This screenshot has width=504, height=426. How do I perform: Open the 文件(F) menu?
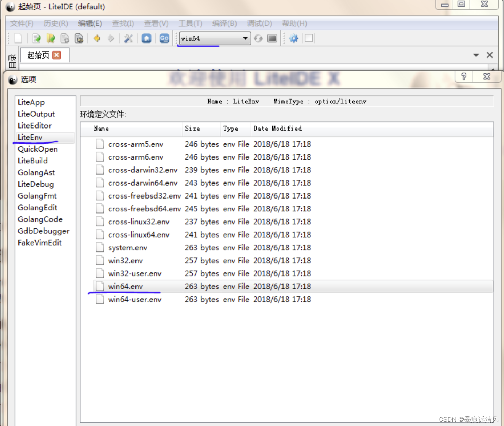click(x=22, y=23)
